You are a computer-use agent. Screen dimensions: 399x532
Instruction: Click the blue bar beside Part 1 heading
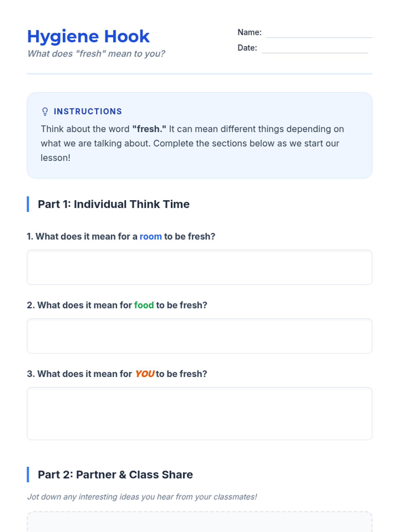click(28, 204)
